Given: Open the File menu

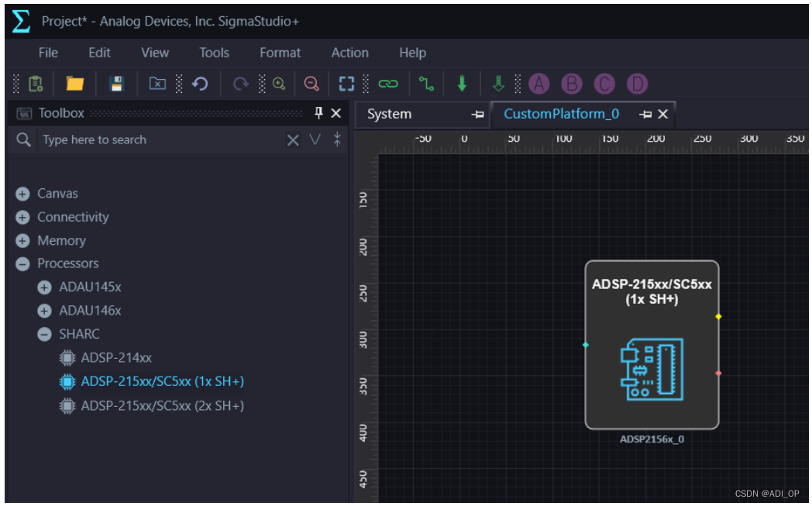Looking at the screenshot, I should coord(48,53).
